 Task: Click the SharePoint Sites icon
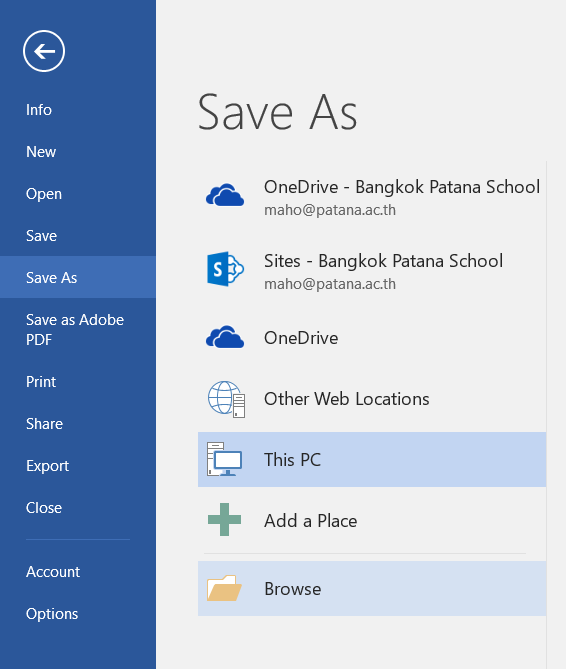tap(225, 269)
